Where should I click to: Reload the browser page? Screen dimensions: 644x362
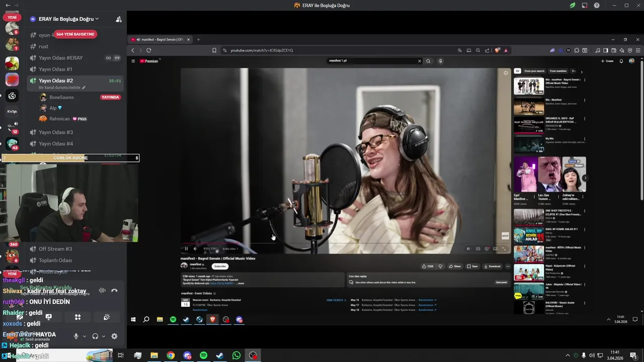coord(149,50)
